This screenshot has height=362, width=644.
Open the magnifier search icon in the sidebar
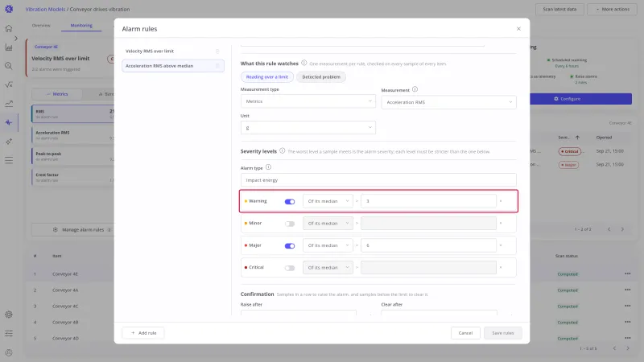(x=9, y=66)
